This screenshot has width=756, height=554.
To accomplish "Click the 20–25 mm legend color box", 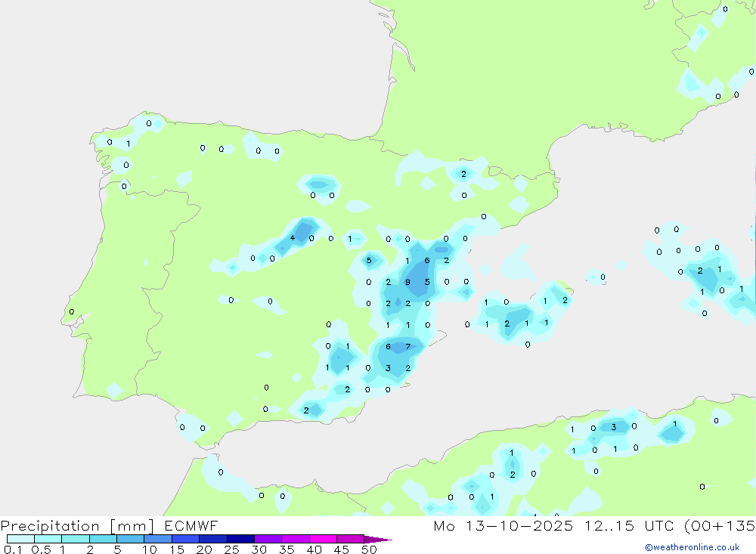I will pos(213,539).
